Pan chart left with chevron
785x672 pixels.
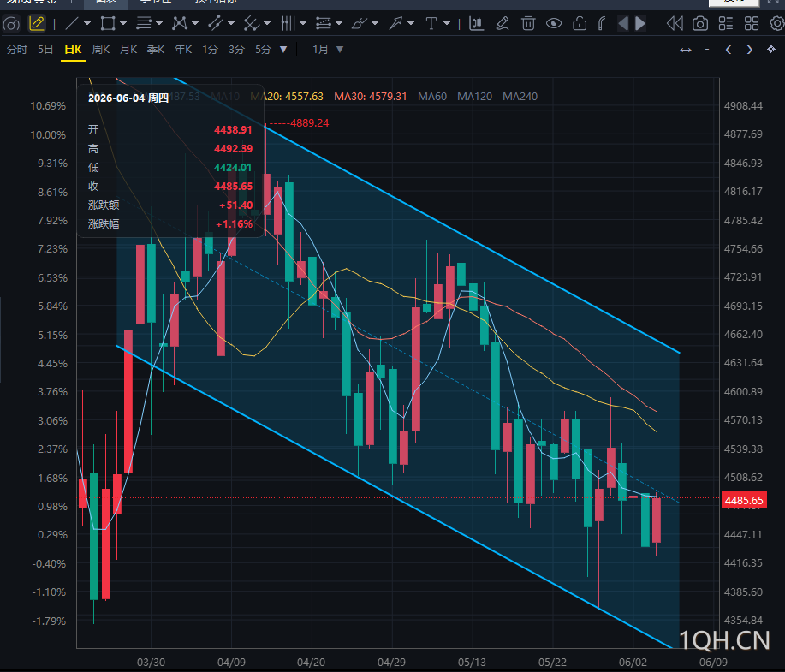click(729, 50)
